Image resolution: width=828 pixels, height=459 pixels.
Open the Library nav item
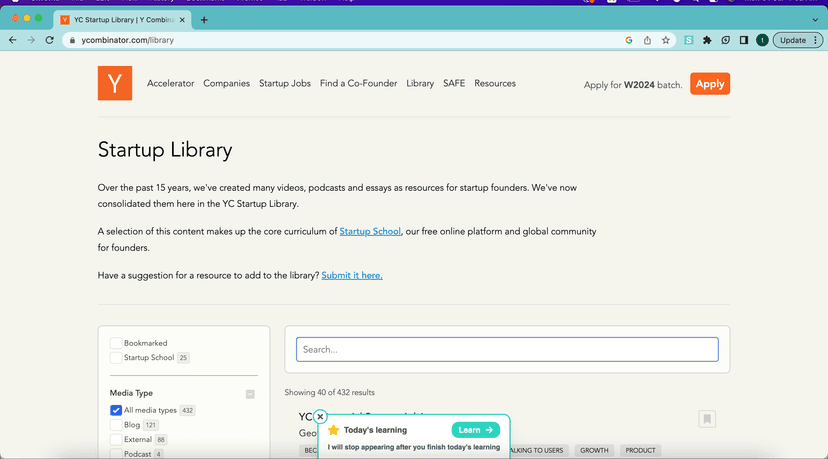[420, 83]
